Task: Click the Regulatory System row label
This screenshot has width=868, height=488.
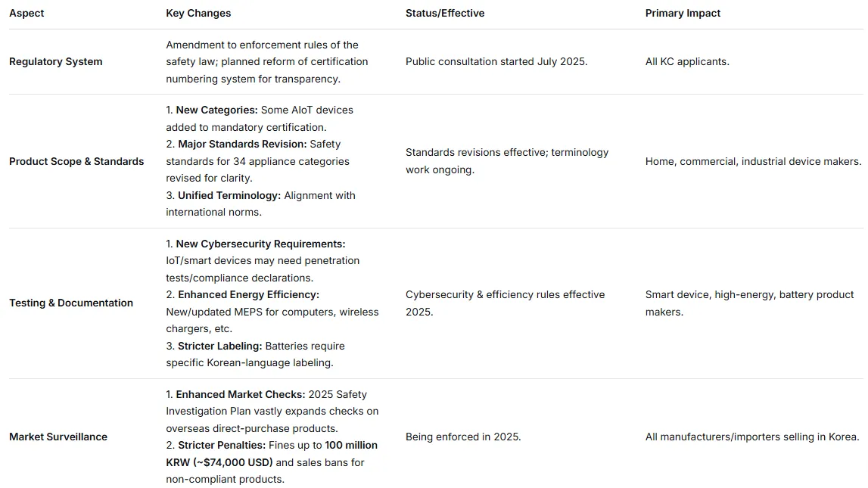Action: coord(55,61)
